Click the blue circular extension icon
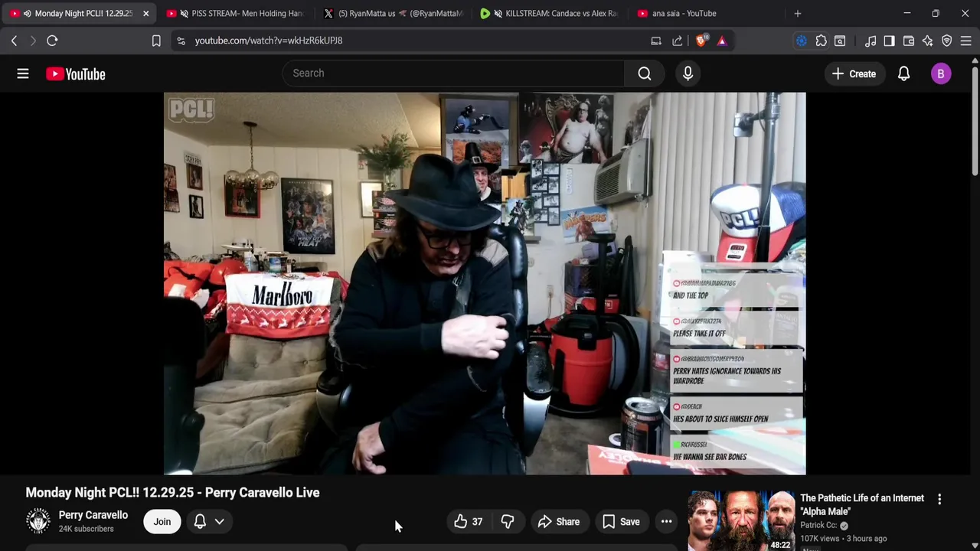This screenshot has width=980, height=551. [x=801, y=41]
